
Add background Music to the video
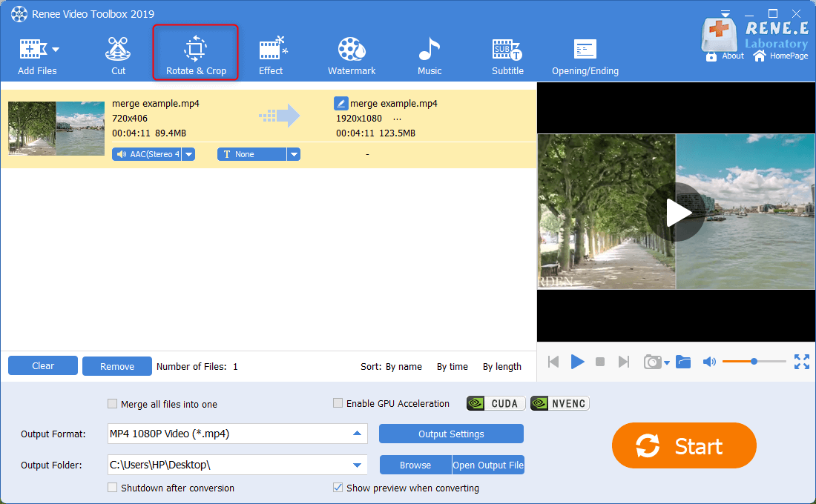429,52
